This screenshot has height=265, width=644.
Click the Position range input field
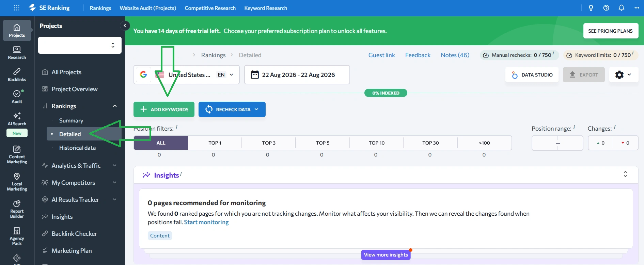point(557,143)
